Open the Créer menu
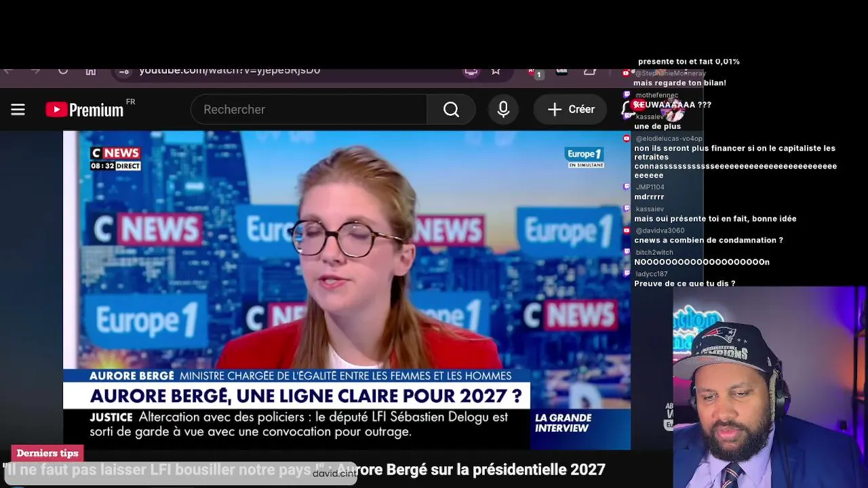Image resolution: width=868 pixels, height=488 pixels. 571,109
